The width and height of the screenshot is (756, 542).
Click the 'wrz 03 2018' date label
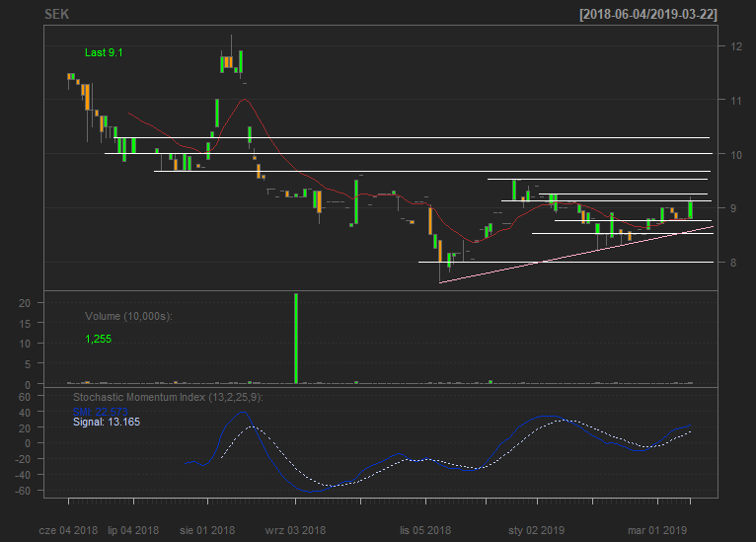295,530
